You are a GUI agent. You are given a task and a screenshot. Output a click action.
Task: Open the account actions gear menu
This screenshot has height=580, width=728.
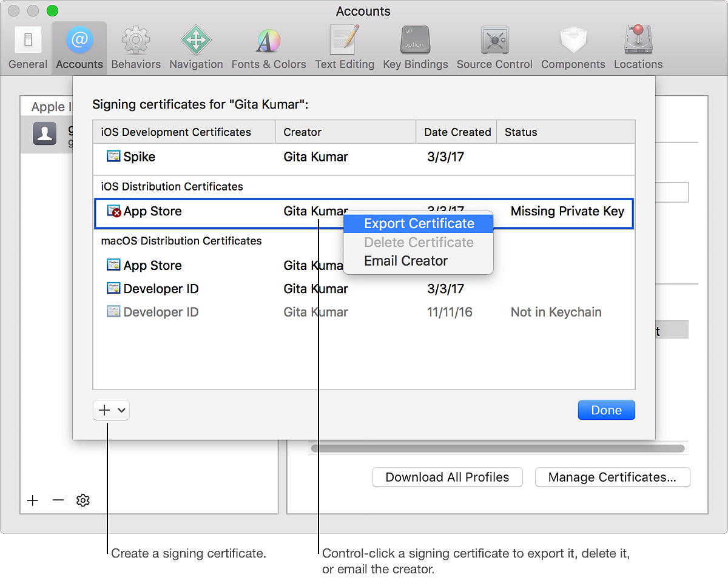(x=83, y=500)
